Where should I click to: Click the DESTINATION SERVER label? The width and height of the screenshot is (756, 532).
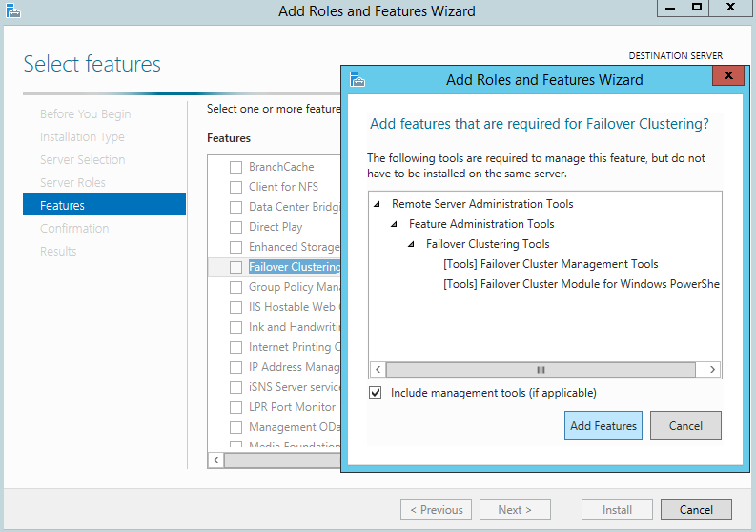click(676, 56)
